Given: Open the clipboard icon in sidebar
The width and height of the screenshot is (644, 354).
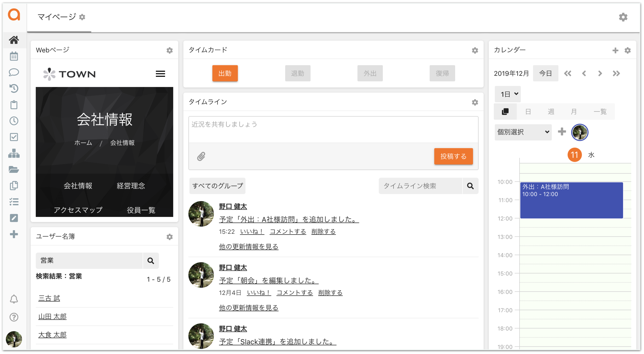Looking at the screenshot, I should 14,105.
